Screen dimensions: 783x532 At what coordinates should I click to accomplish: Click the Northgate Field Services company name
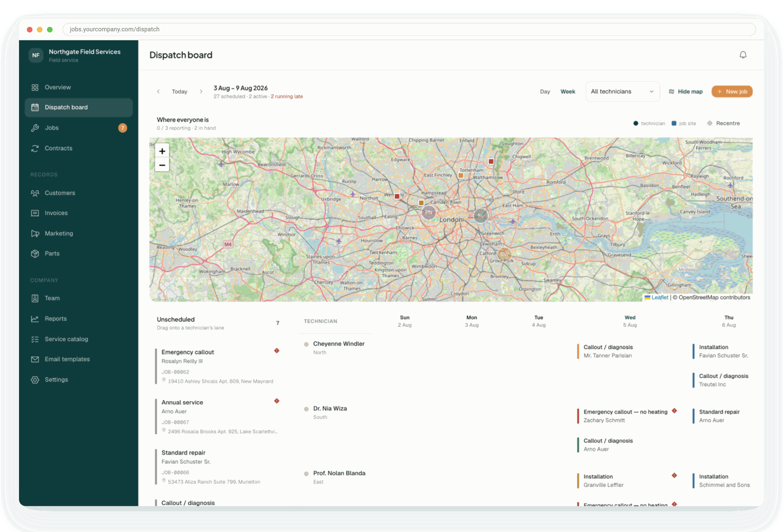[x=85, y=52]
